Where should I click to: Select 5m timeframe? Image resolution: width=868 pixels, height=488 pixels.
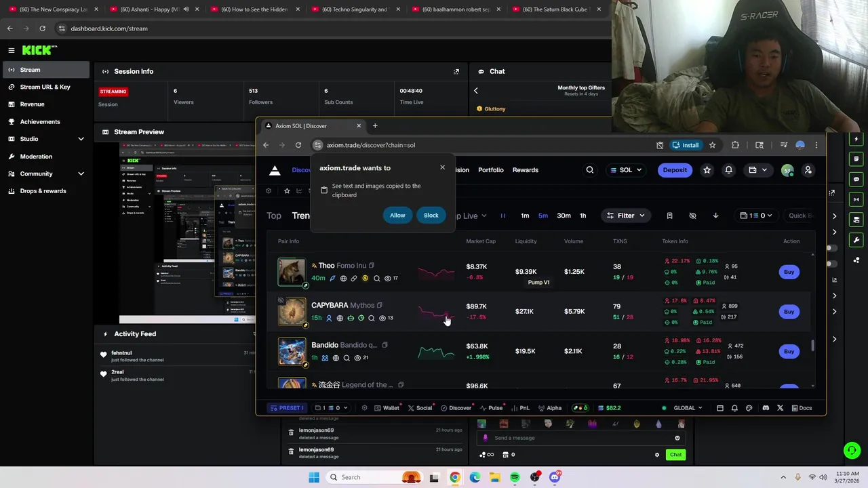(x=543, y=216)
